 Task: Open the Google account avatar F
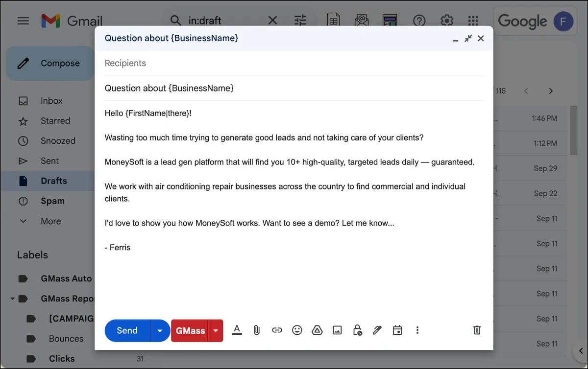tap(563, 22)
